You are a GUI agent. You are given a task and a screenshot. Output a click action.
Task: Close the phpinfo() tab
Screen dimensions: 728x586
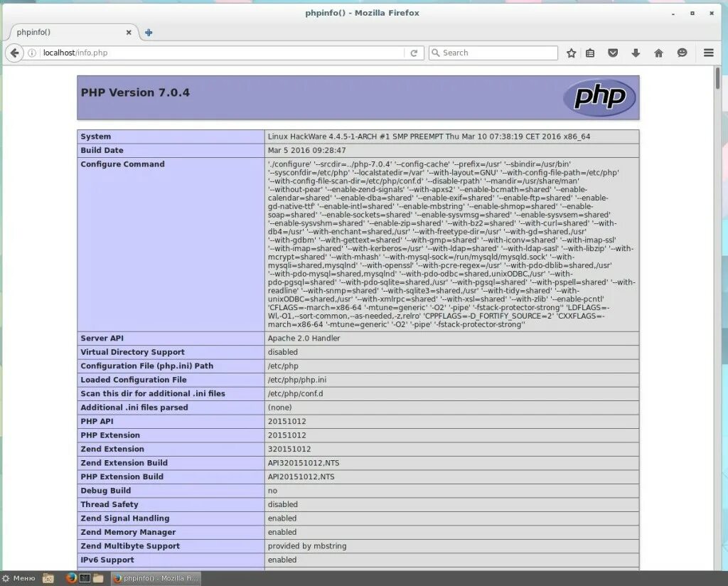tap(129, 33)
